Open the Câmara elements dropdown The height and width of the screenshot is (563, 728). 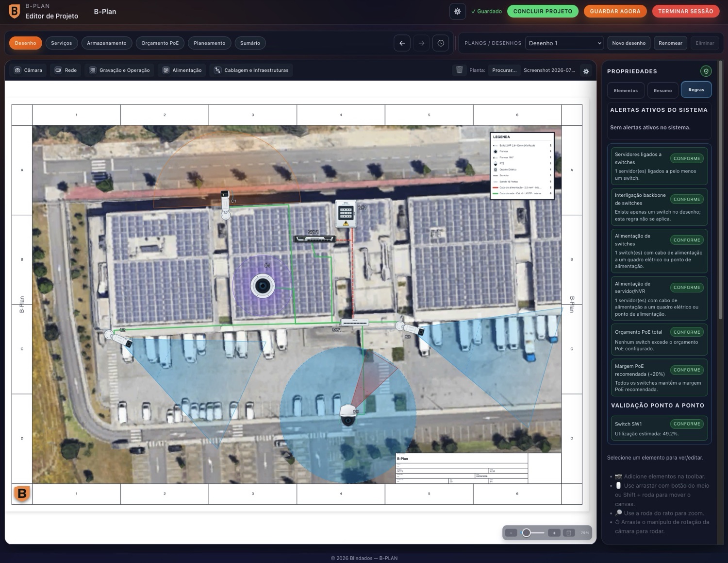(29, 70)
